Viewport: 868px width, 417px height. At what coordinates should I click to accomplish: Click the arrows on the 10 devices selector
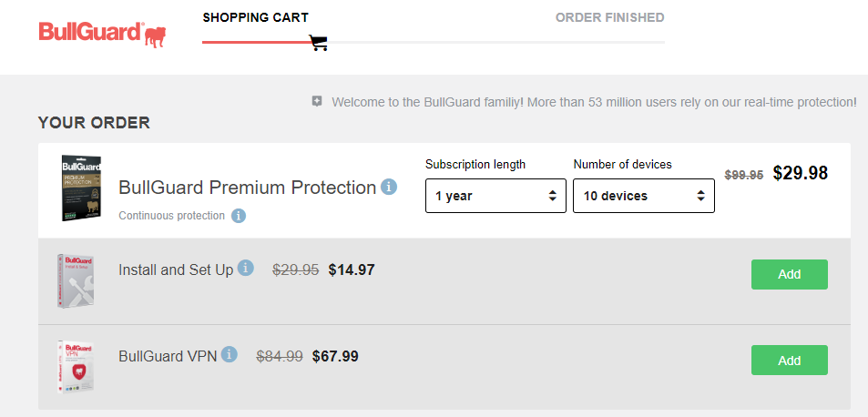click(x=700, y=196)
